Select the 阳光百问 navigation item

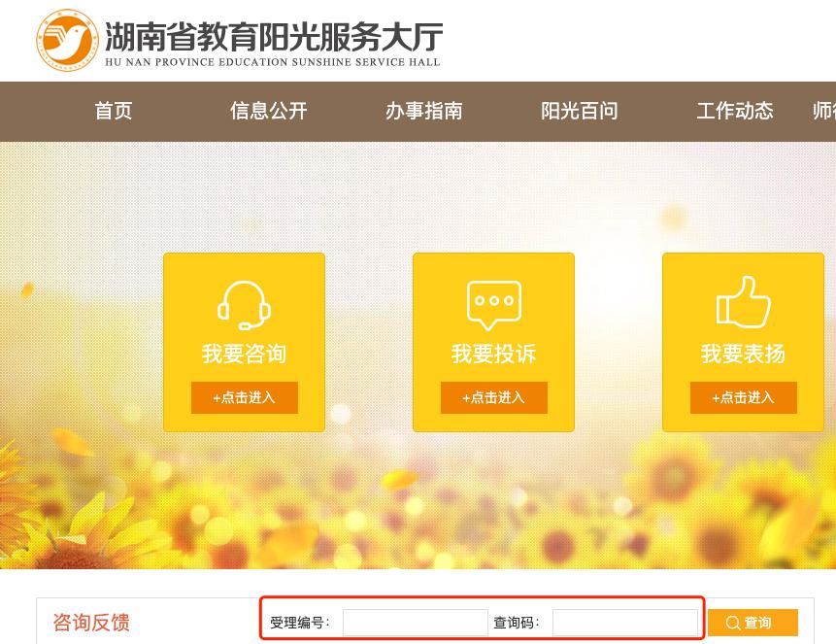pyautogui.click(x=580, y=111)
